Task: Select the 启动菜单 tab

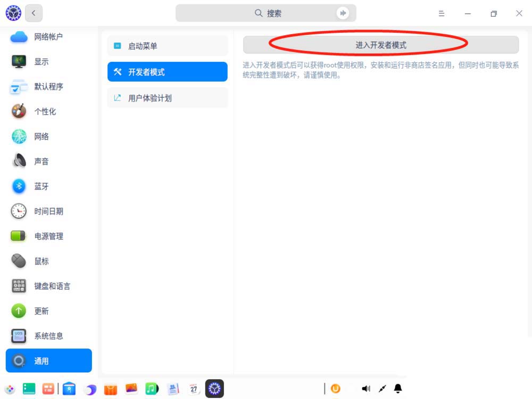Action: point(167,46)
